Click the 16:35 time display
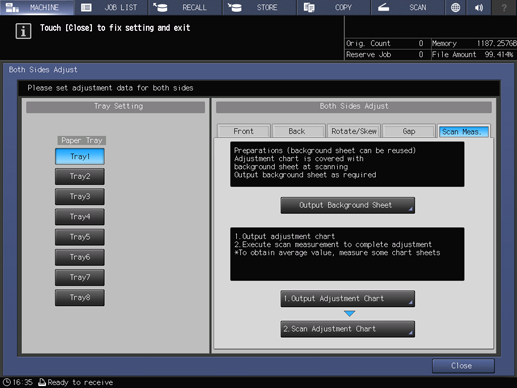 (x=23, y=382)
